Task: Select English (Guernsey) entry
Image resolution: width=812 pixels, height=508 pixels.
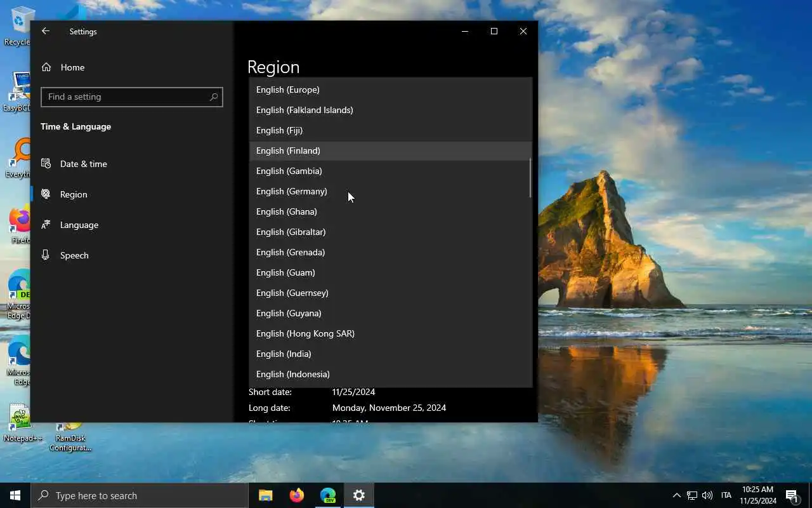Action: (390, 293)
